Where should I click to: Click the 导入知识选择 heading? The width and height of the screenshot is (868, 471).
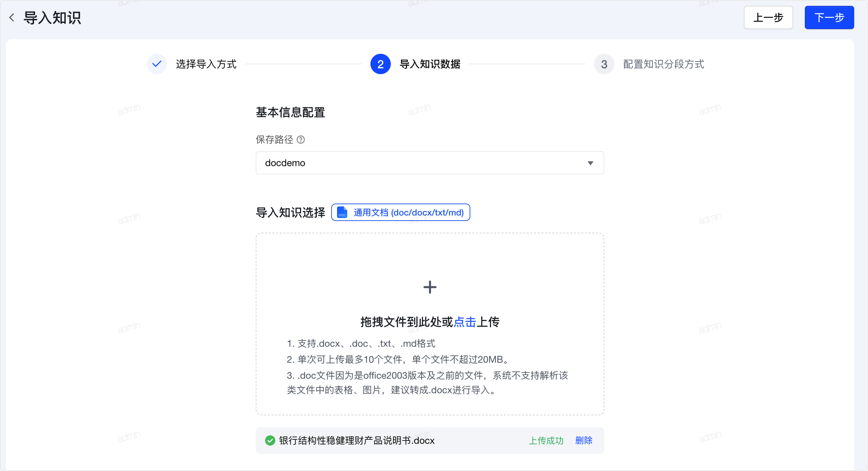[290, 212]
